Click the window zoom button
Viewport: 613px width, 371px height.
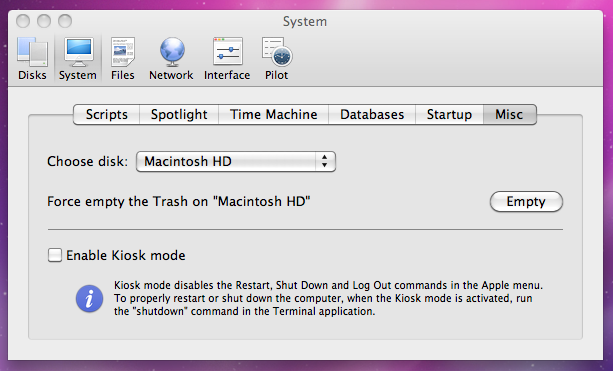65,21
